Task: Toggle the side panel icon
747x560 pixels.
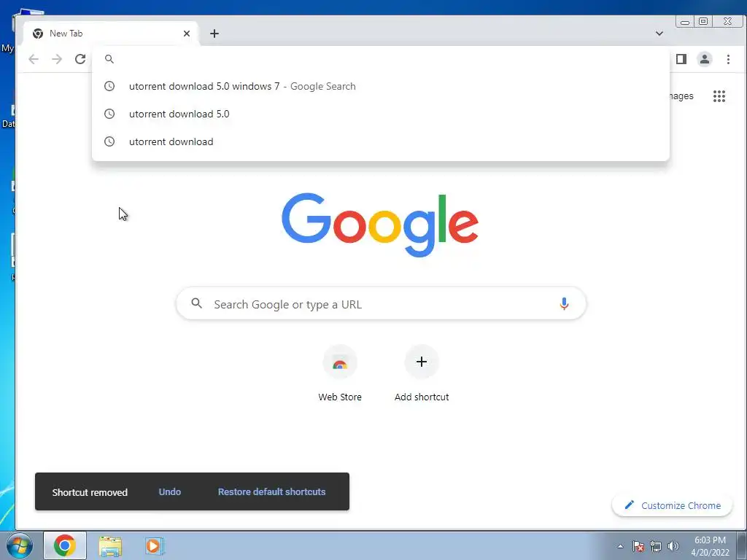Action: 681,59
